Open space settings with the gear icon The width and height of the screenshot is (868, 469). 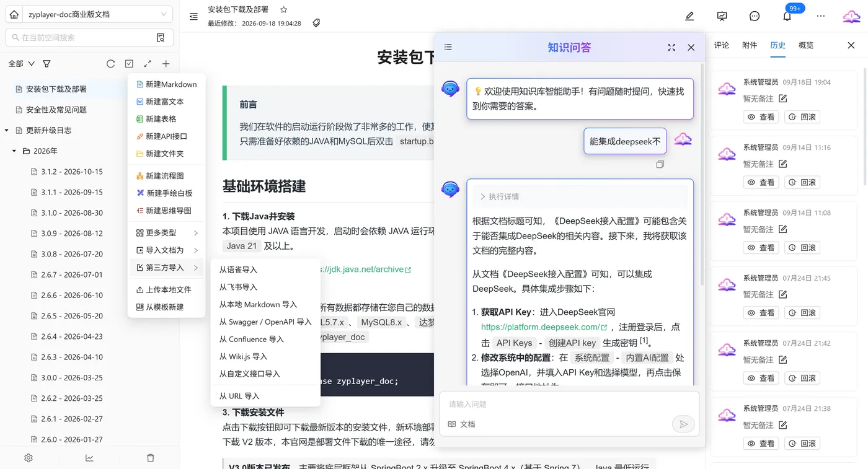[x=29, y=458]
